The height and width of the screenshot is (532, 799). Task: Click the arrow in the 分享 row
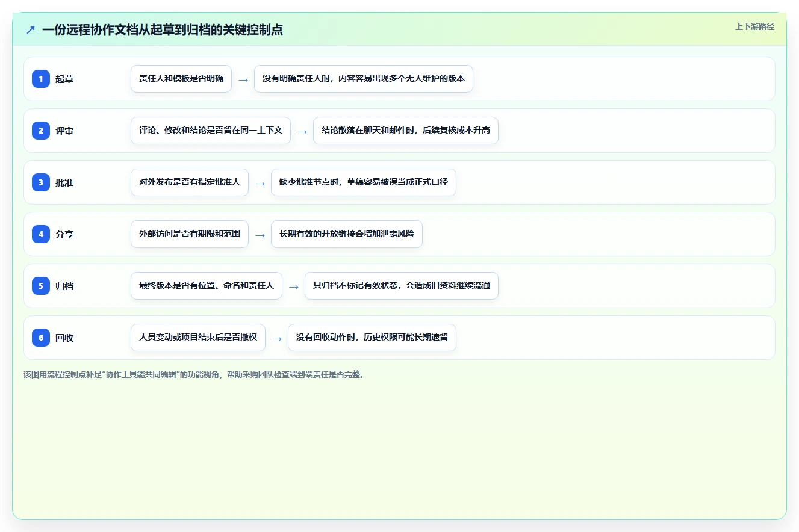260,235
